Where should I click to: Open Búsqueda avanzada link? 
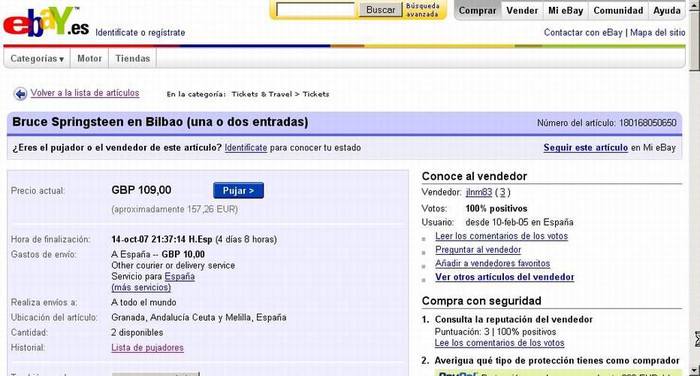coord(422,10)
